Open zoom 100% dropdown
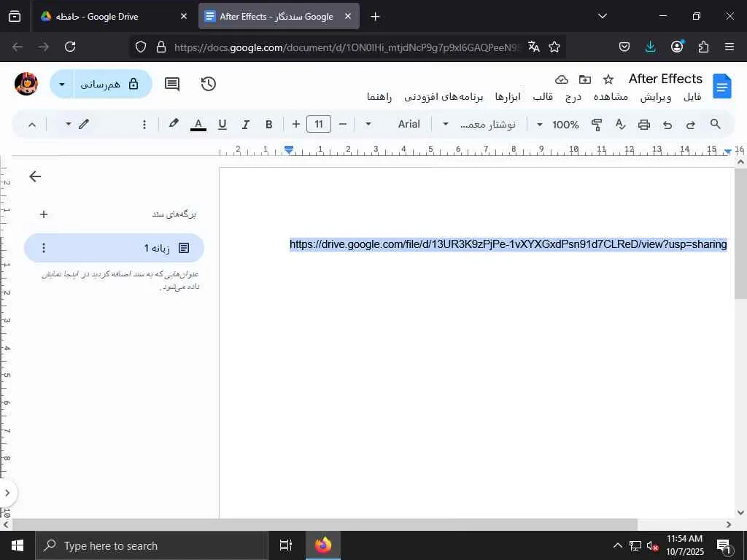Viewport: 747px width, 560px height. (557, 125)
